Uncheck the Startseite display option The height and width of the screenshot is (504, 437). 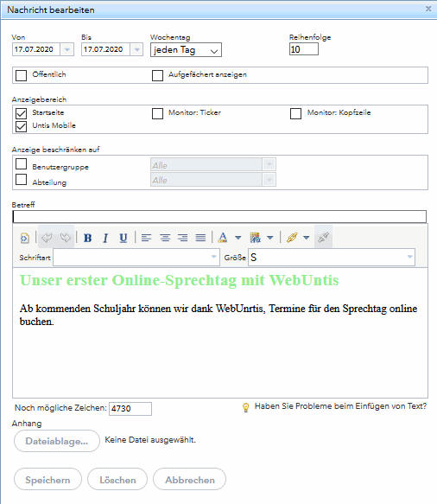(x=22, y=113)
